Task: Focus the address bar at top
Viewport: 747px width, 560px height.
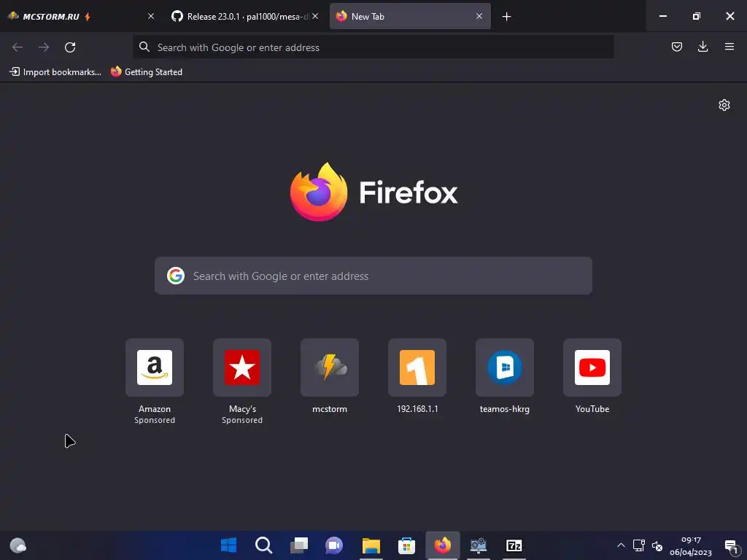Action: 373,47
